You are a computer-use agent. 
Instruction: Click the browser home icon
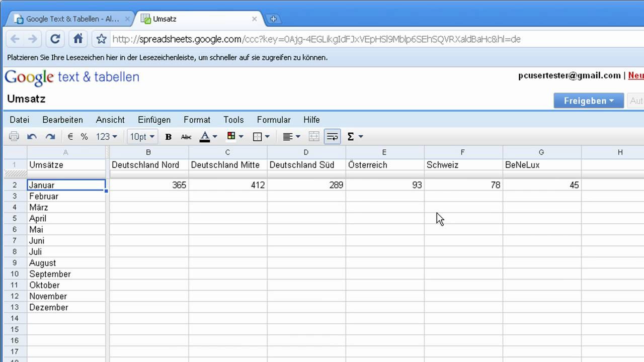click(x=78, y=39)
